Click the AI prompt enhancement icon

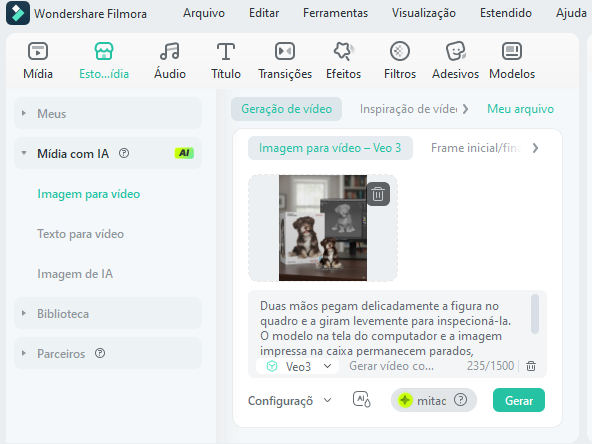pos(361,400)
